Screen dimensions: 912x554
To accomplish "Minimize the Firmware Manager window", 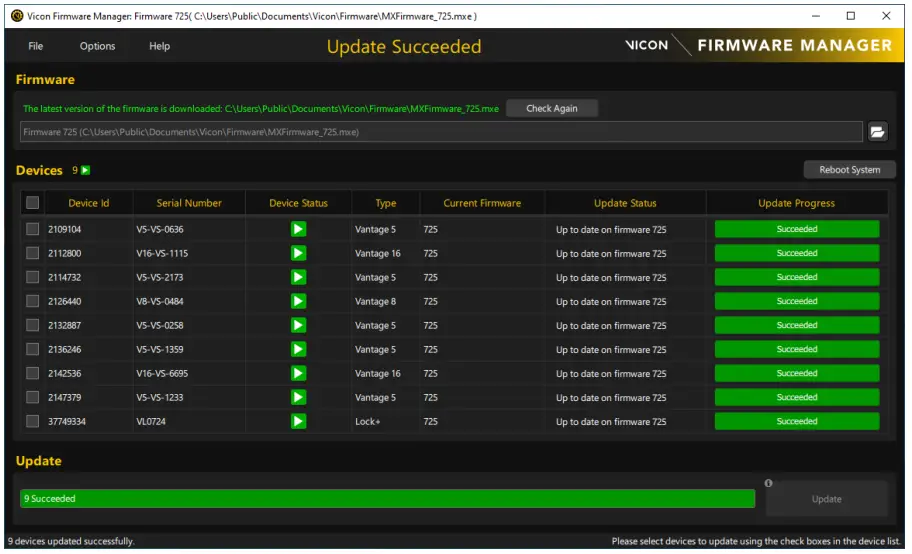I will (815, 16).
